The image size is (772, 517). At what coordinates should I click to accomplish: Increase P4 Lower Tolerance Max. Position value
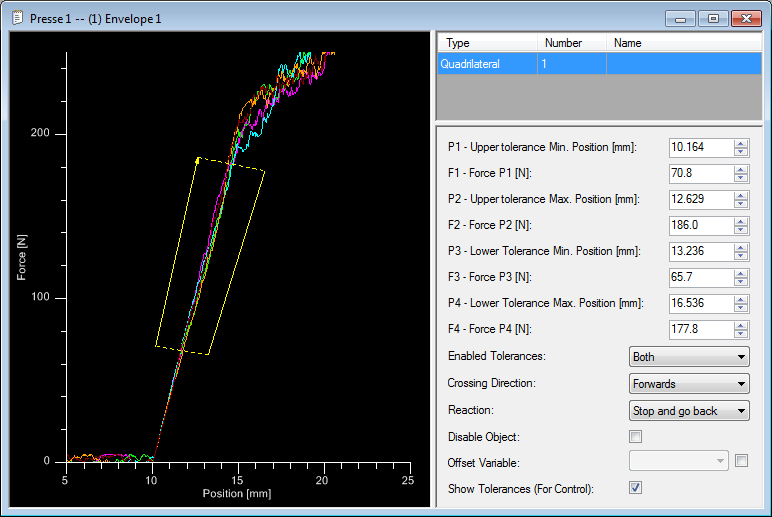740,299
